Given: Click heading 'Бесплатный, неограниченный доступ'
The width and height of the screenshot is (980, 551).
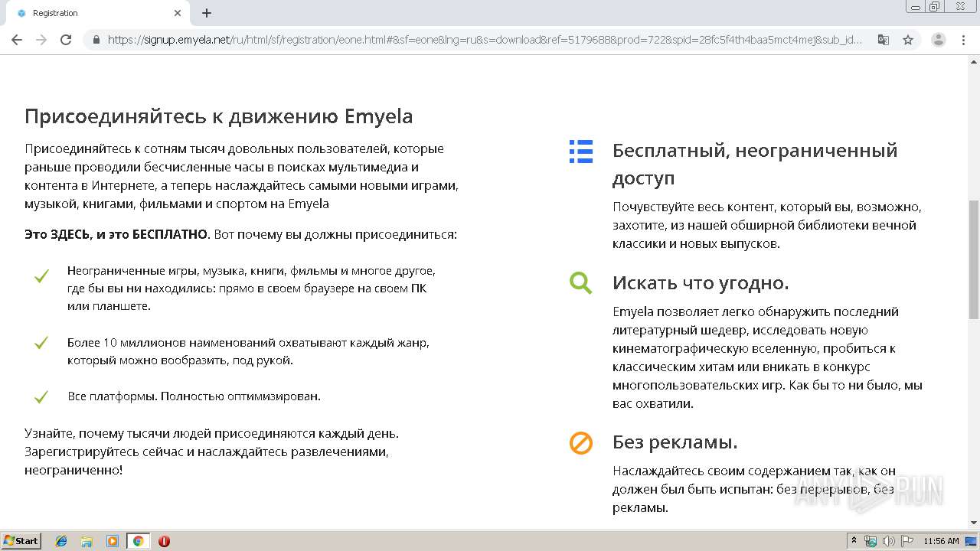Looking at the screenshot, I should [x=755, y=164].
